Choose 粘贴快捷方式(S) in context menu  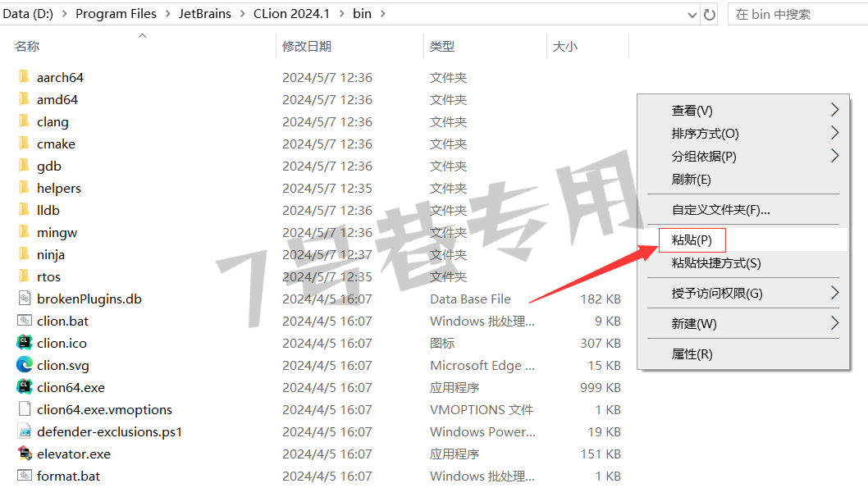[743, 262]
